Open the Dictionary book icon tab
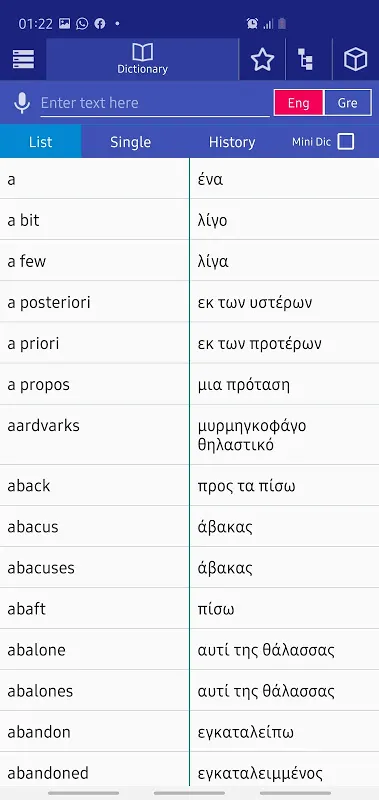 [142, 59]
